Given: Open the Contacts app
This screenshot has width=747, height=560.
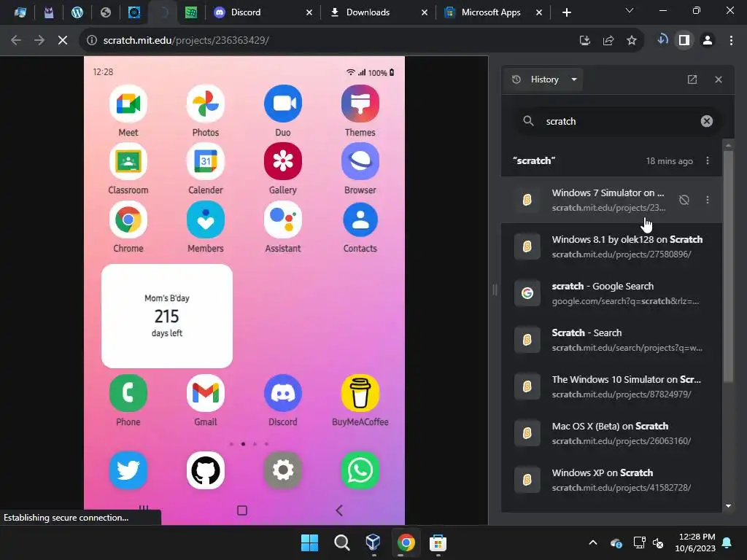Looking at the screenshot, I should [x=360, y=219].
